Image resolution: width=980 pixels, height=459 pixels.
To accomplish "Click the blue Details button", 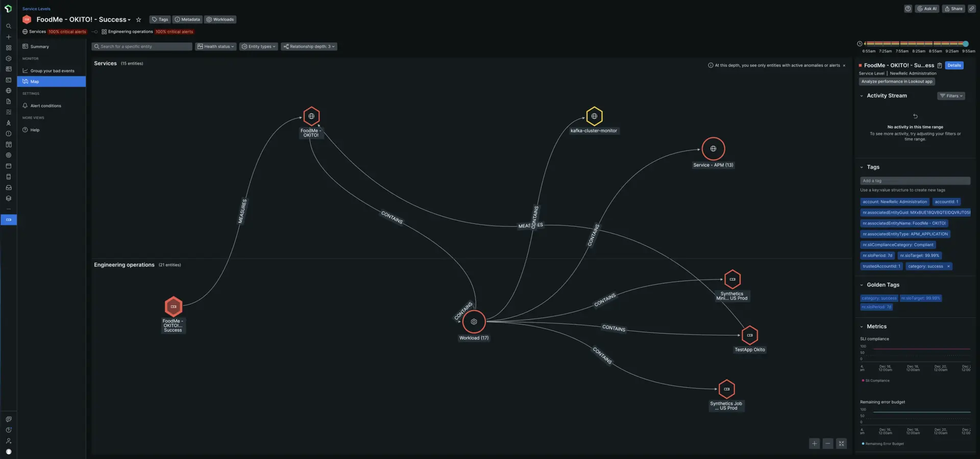I will pyautogui.click(x=954, y=65).
